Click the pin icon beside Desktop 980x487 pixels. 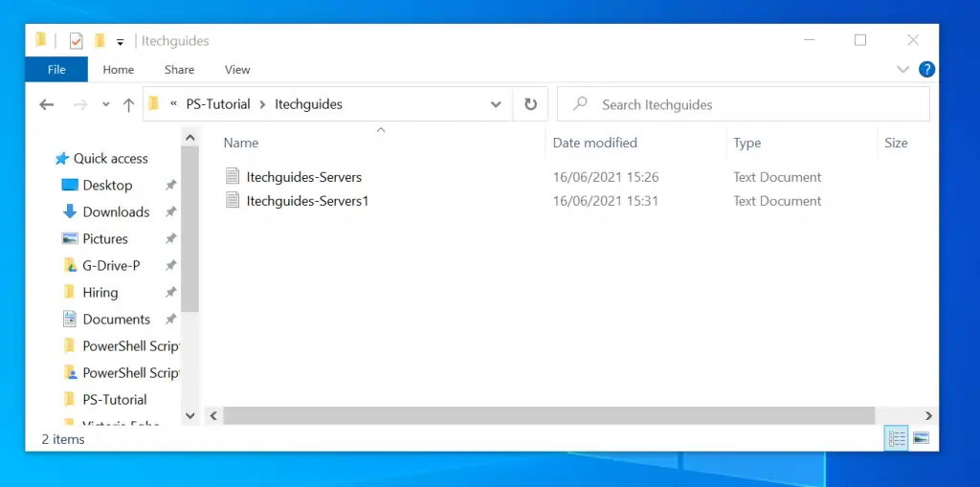point(170,186)
